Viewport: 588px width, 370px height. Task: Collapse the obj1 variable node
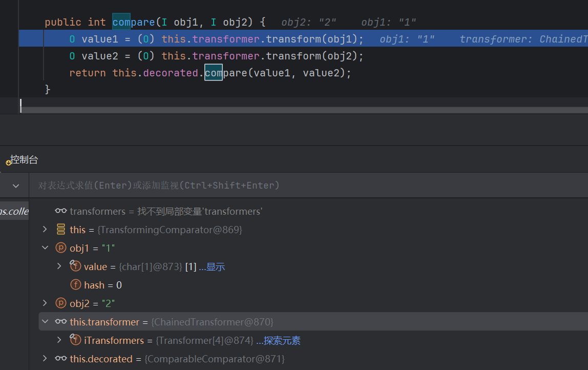pos(45,248)
